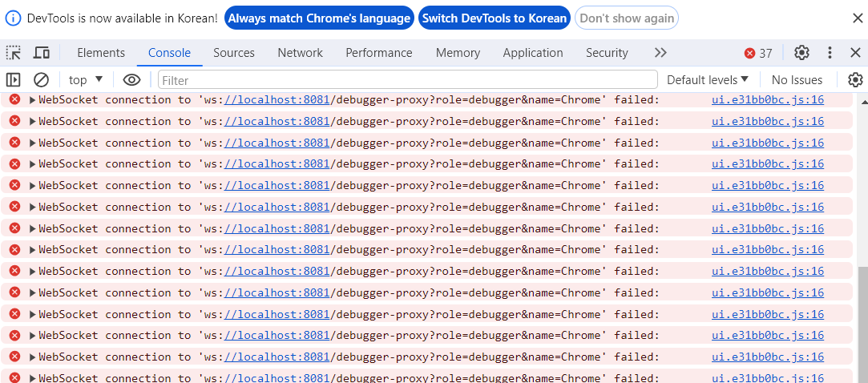Clear the console
Viewport: 868px width, 383px height.
click(41, 79)
